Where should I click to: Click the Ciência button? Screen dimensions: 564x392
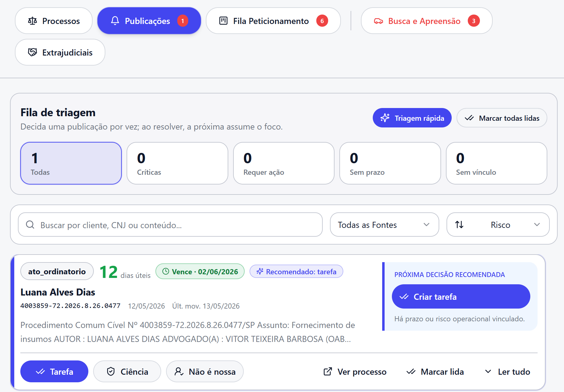point(127,371)
